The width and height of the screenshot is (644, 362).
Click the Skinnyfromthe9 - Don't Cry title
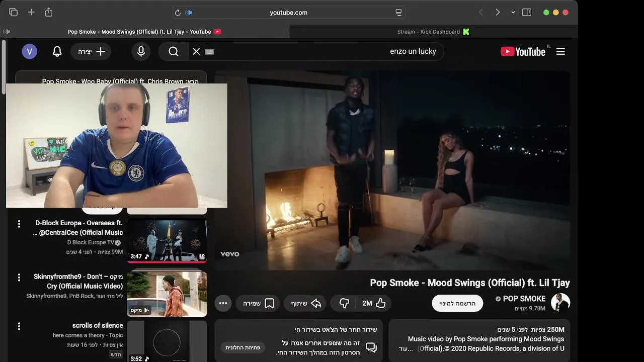[78, 282]
